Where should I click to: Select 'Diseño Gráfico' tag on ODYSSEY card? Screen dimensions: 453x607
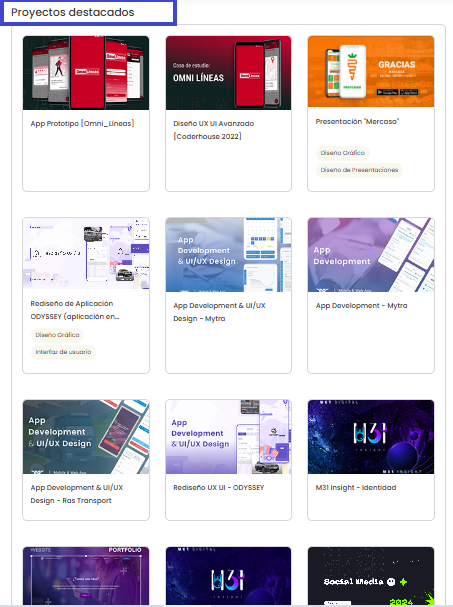pos(57,335)
